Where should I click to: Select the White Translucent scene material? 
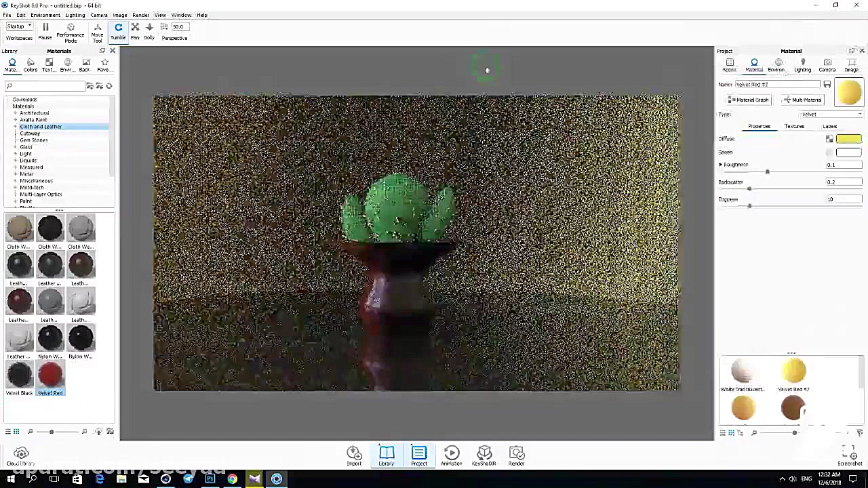click(743, 375)
